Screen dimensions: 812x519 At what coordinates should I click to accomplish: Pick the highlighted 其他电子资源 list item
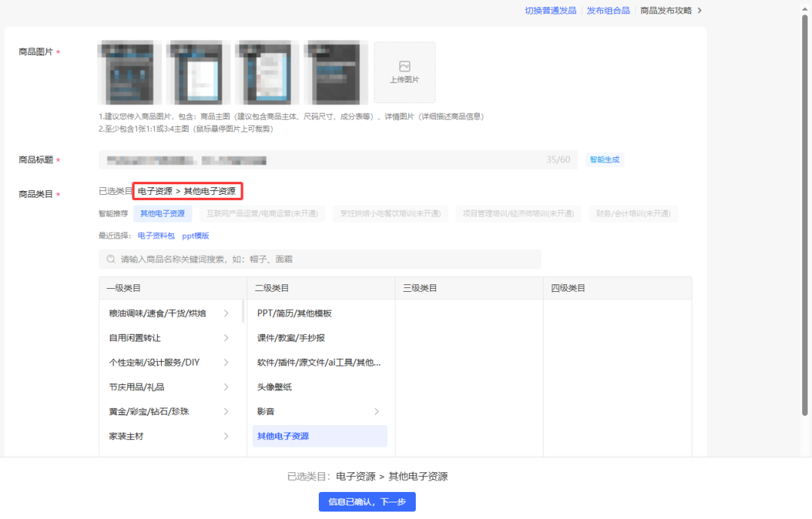(x=283, y=436)
